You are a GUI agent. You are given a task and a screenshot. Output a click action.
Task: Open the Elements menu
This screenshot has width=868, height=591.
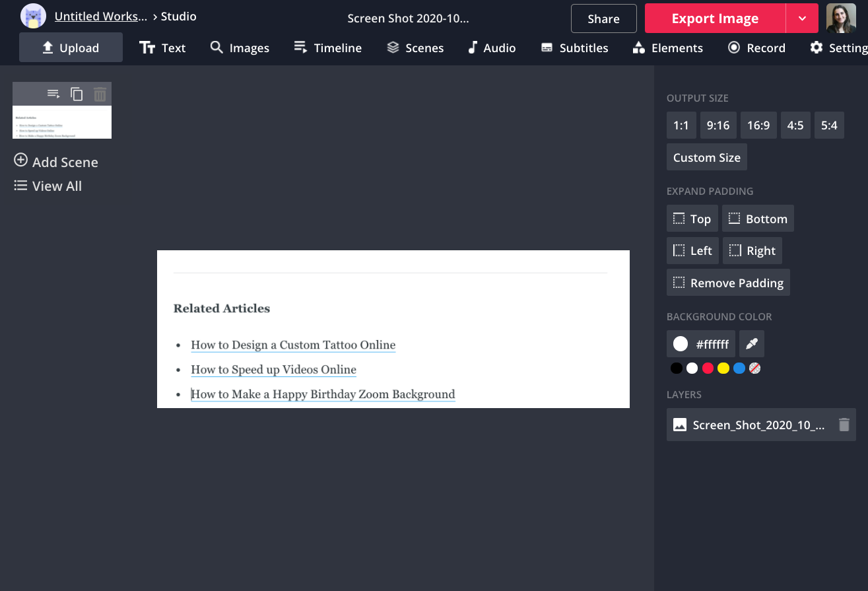[x=667, y=48]
